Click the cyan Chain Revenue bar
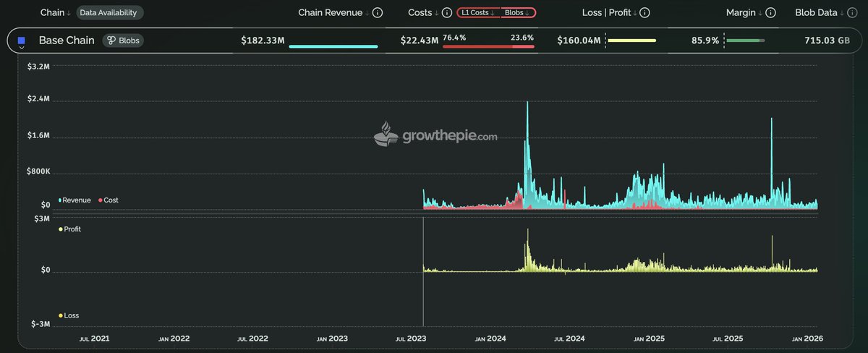The image size is (868, 353). 333,47
